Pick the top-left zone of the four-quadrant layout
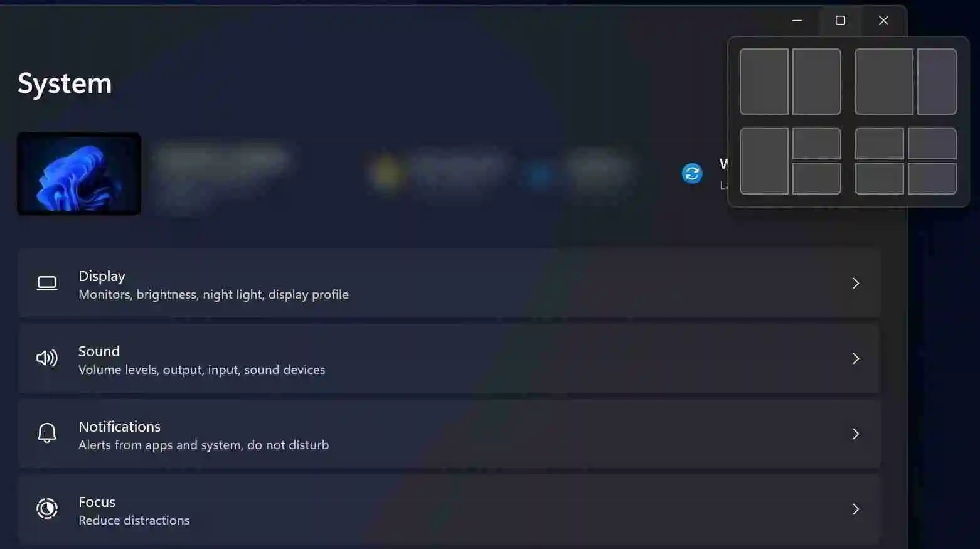The height and width of the screenshot is (549, 980). [879, 144]
